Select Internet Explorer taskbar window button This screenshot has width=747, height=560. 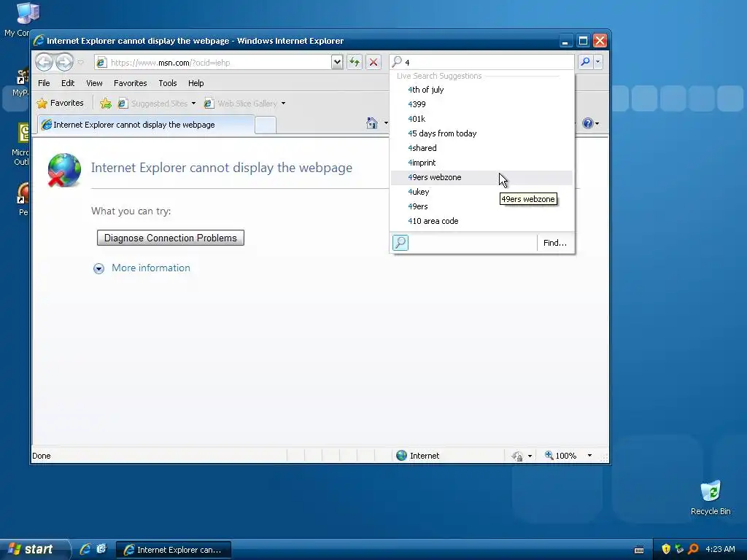[x=174, y=550]
